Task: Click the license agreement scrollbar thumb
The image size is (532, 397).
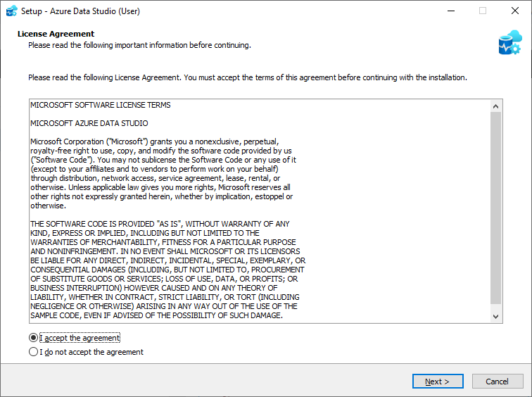Action: coord(495,208)
